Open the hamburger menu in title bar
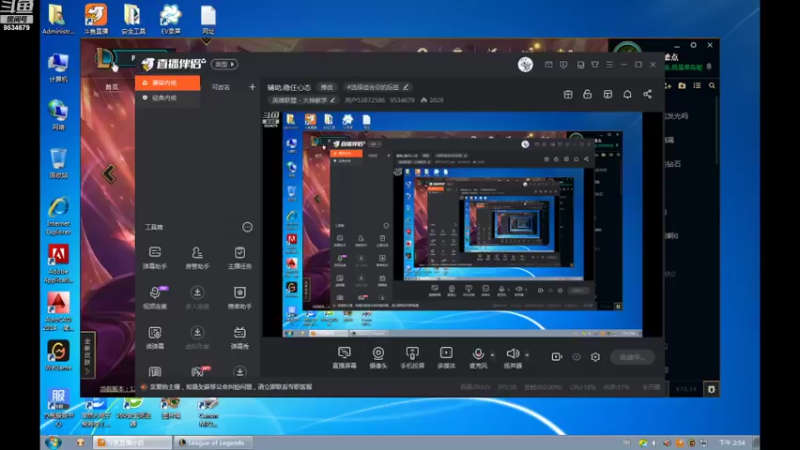The width and height of the screenshot is (800, 450). (x=610, y=65)
